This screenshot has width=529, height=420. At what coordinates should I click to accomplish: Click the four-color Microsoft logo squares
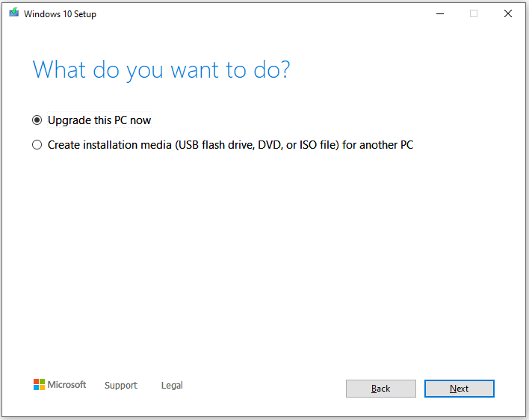pos(39,385)
